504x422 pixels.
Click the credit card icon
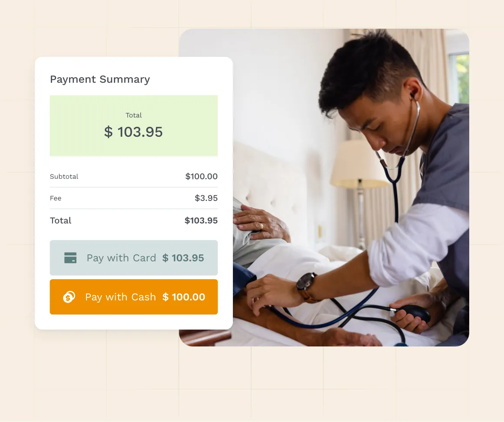70,257
